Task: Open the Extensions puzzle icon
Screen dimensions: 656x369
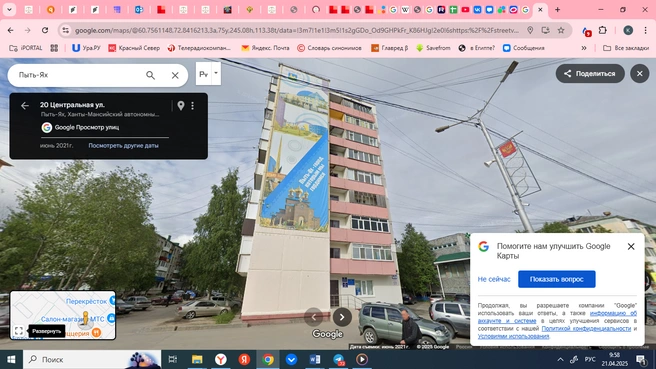Action: (602, 30)
